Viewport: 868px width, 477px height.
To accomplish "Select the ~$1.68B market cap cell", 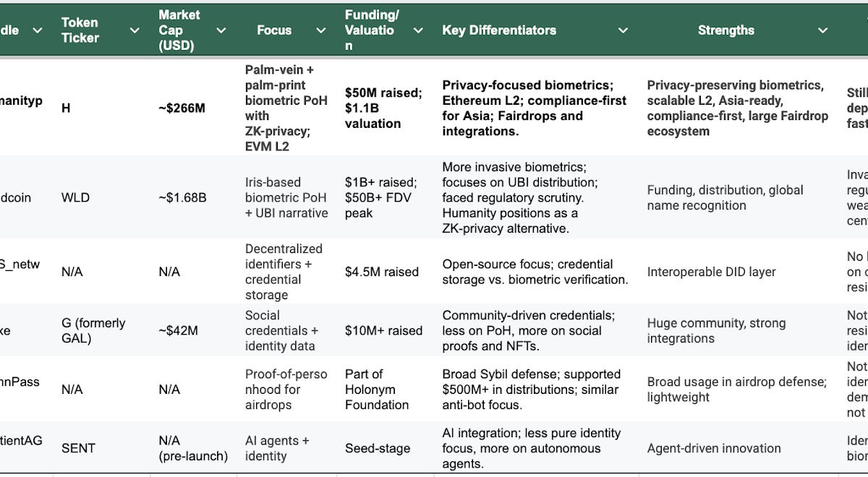I will pyautogui.click(x=182, y=197).
